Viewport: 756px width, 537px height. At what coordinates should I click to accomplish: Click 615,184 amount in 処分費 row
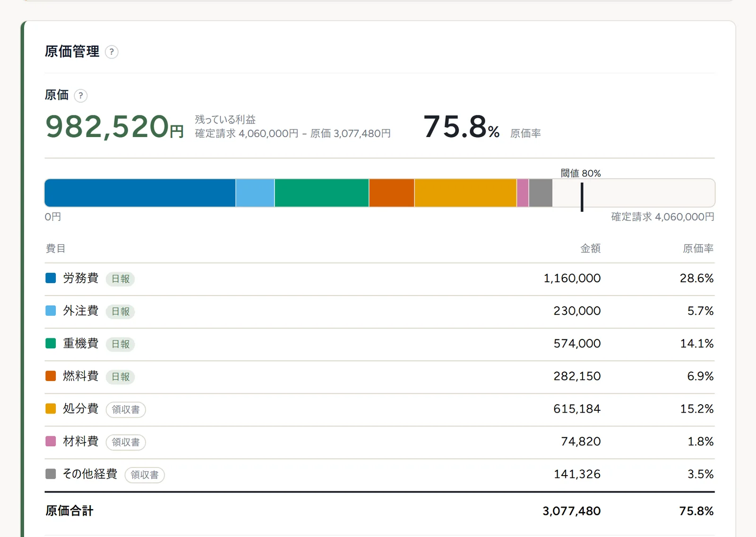[577, 408]
